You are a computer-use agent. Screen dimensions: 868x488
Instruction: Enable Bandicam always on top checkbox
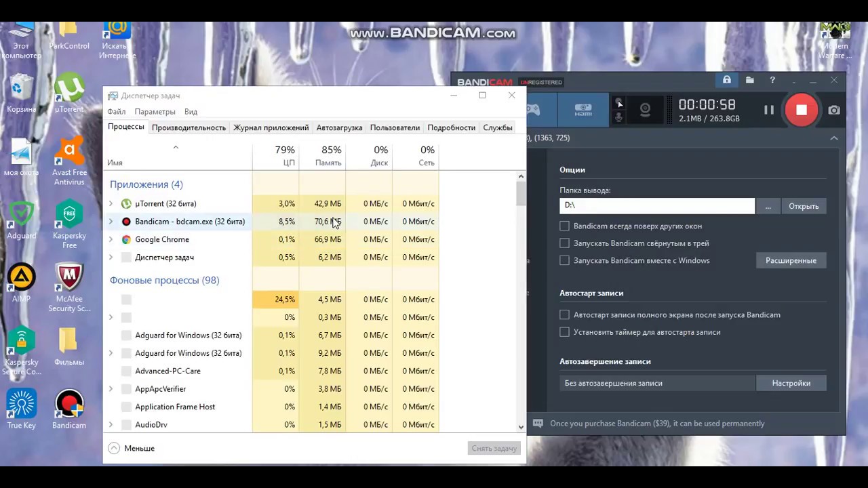564,226
